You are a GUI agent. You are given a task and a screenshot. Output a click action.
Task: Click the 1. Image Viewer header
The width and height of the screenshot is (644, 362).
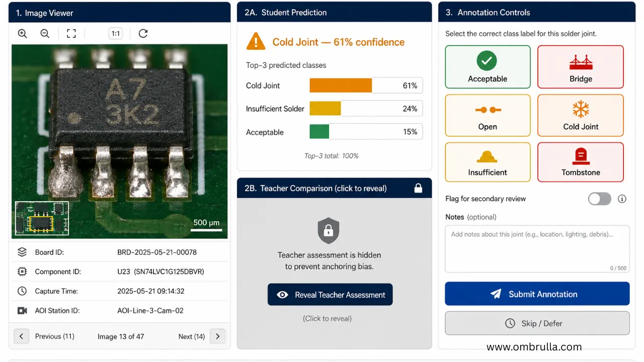(x=119, y=13)
